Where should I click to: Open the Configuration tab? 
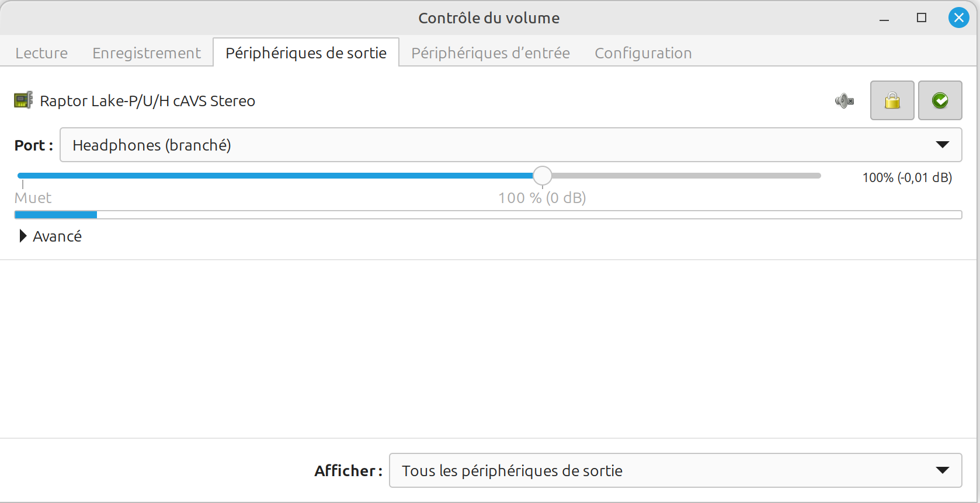643,53
